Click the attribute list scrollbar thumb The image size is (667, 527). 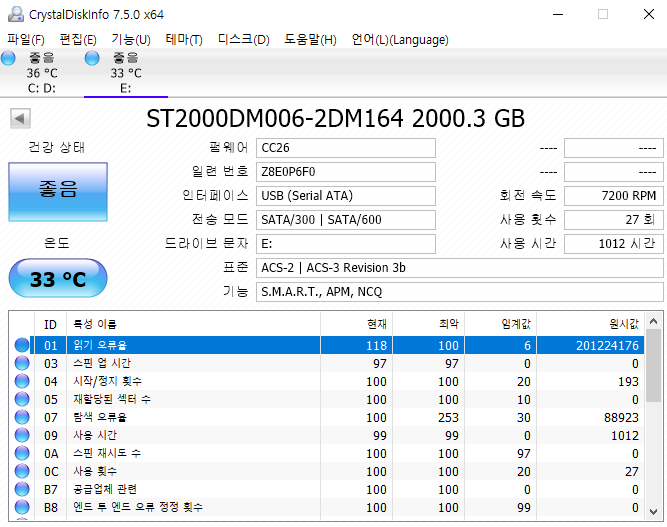(654, 367)
